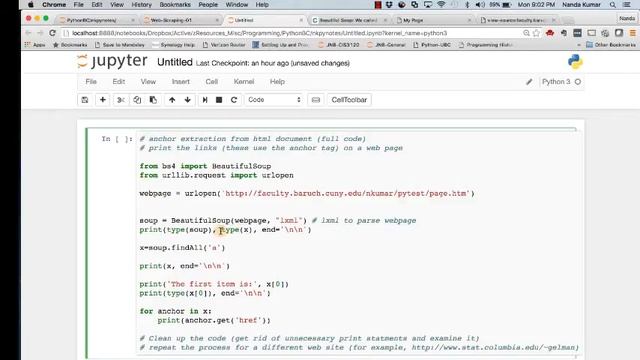
Task: Bookmark page with star icon
Action: pyautogui.click(x=536, y=33)
